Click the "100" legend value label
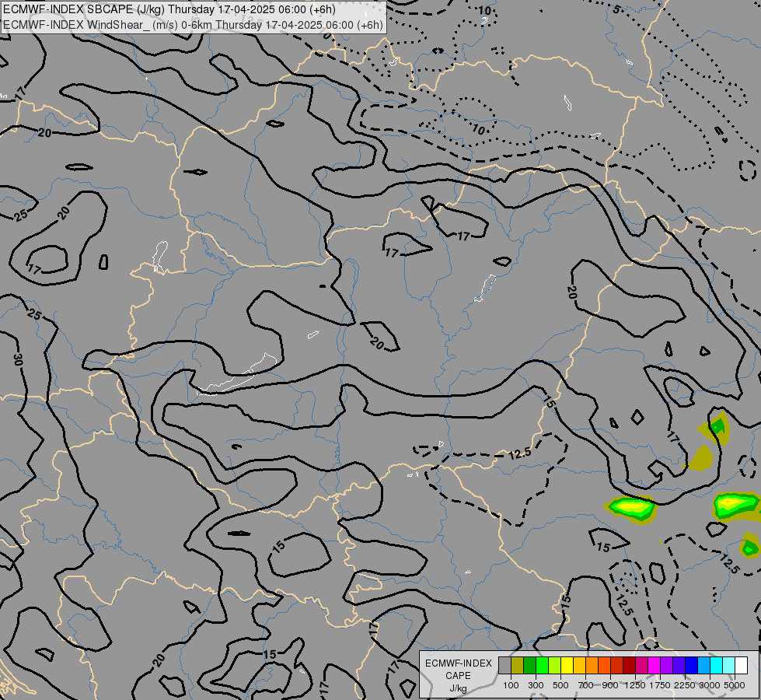Screen dimensions: 761x700 click(511, 685)
